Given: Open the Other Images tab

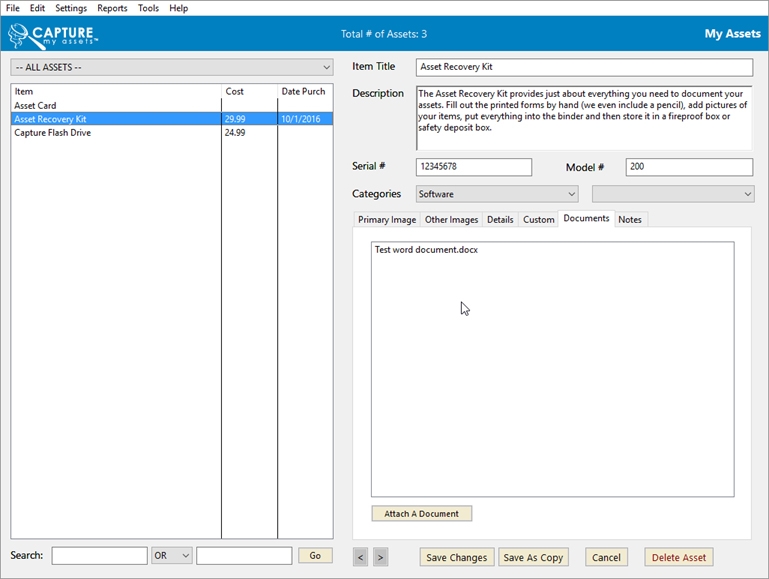Looking at the screenshot, I should [451, 220].
